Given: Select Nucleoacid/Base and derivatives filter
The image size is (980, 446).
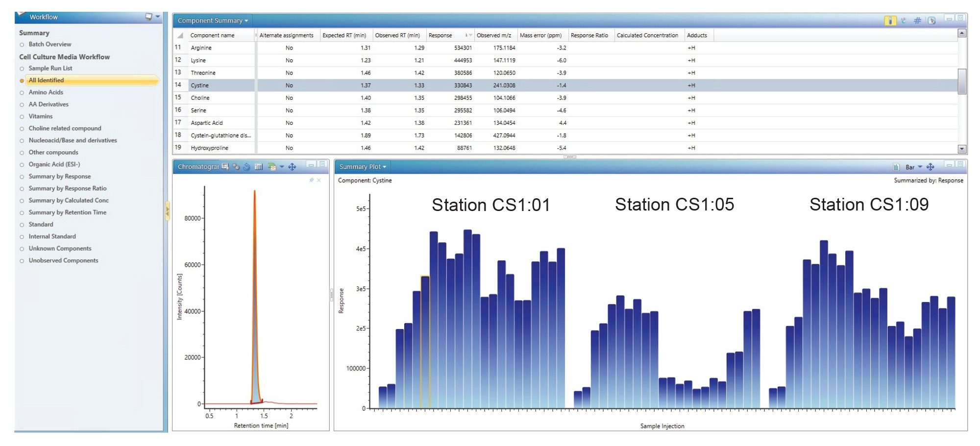Looking at the screenshot, I should pyautogui.click(x=73, y=141).
